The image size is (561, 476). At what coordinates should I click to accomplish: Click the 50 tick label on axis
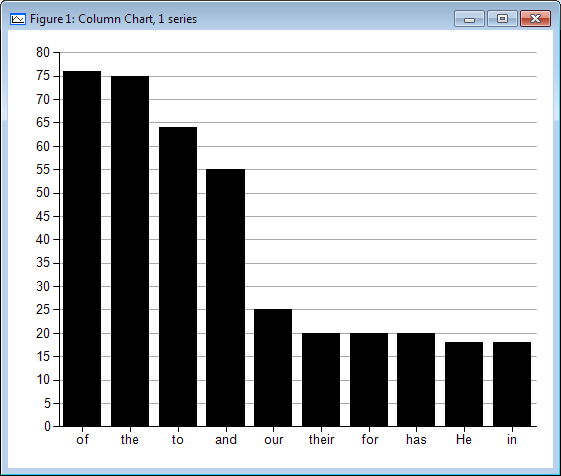pyautogui.click(x=43, y=193)
